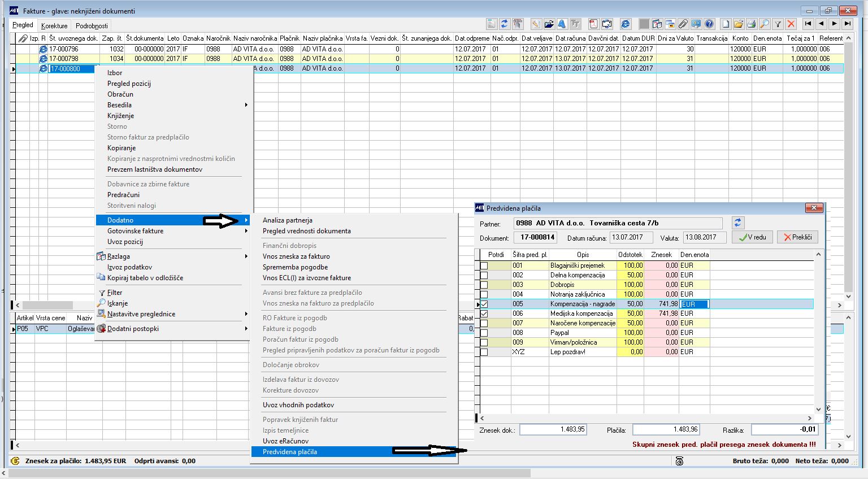
Task: Expand the Dodatni postopki submenu
Action: (x=173, y=329)
